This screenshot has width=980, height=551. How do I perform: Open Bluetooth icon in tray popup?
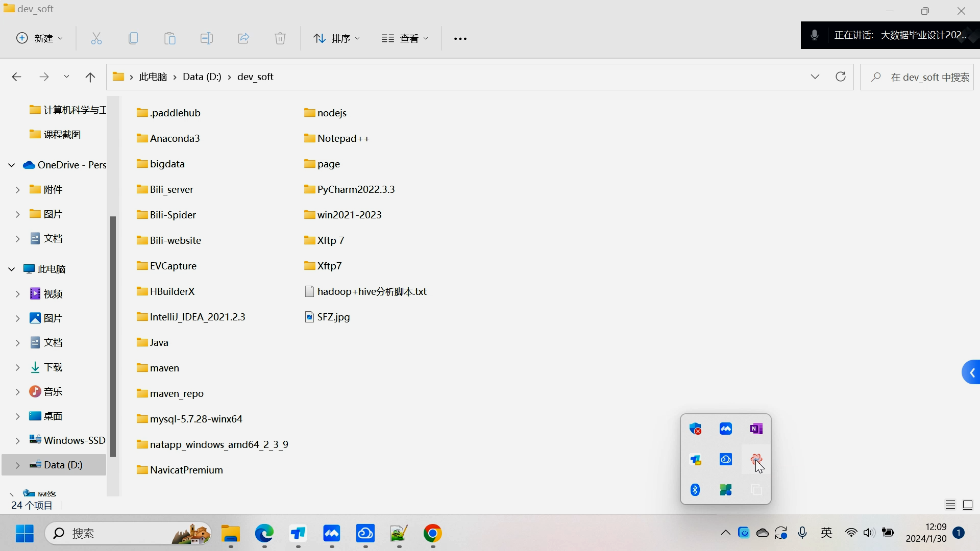tap(695, 490)
